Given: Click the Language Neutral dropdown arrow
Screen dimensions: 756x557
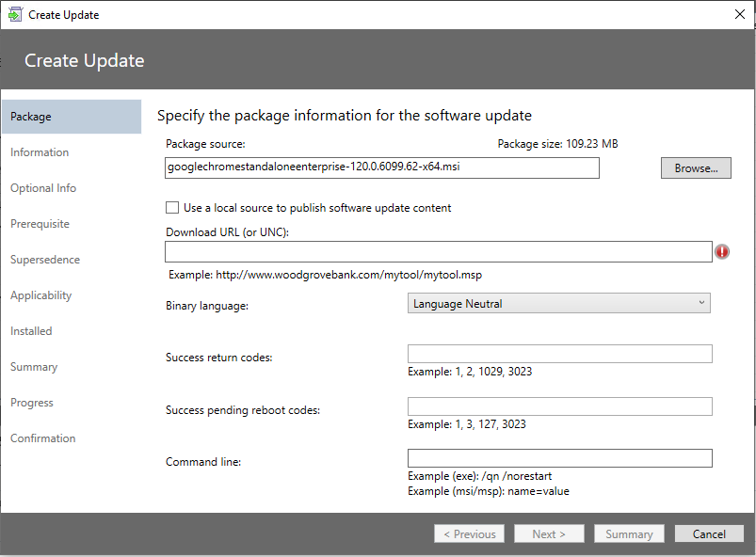Looking at the screenshot, I should 701,303.
